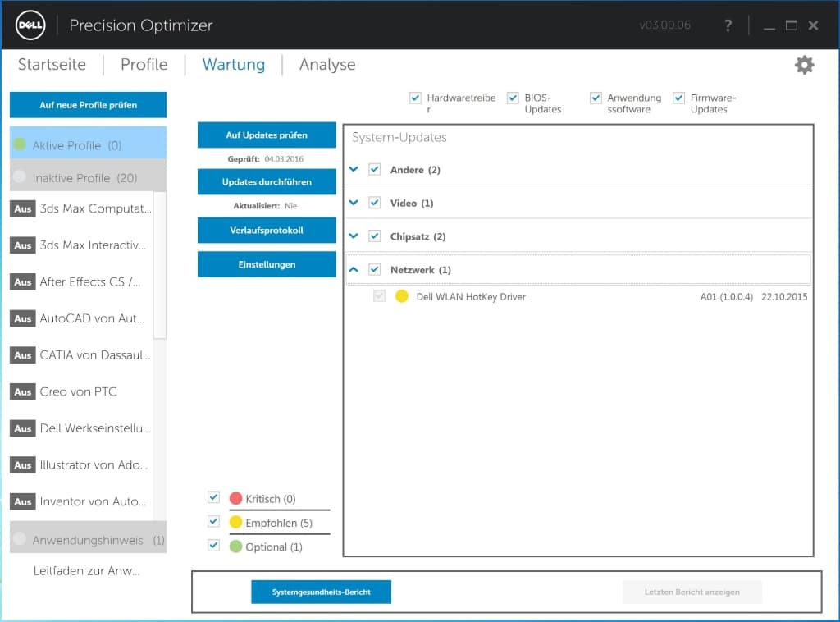
Task: Uncheck the Firmware-Updates filter checkbox
Action: click(678, 98)
